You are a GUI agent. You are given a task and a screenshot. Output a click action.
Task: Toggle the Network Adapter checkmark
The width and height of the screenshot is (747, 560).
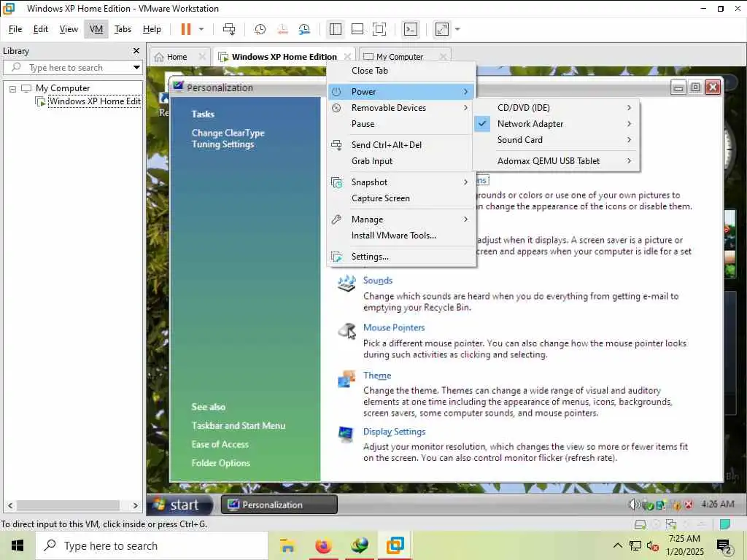click(x=483, y=124)
